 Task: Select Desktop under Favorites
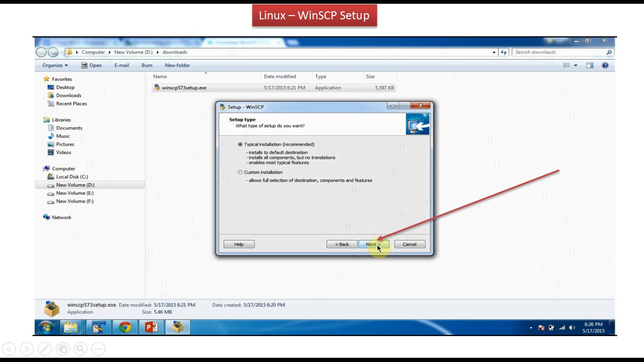click(61, 87)
